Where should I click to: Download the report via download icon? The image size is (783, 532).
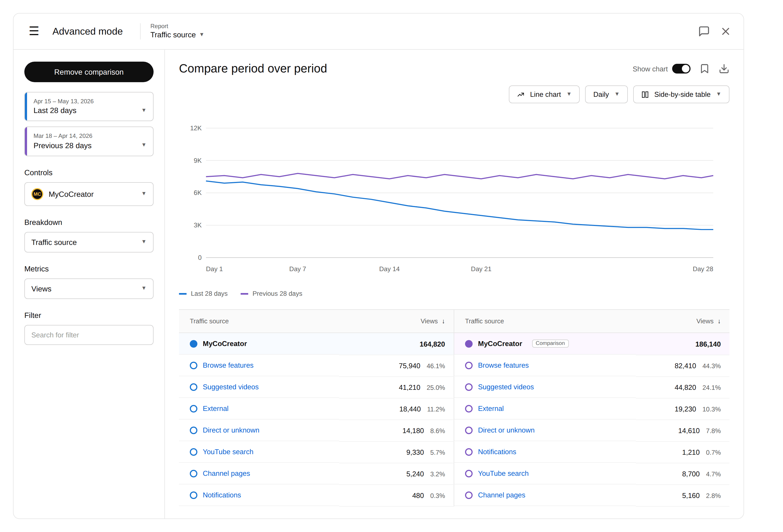click(724, 69)
